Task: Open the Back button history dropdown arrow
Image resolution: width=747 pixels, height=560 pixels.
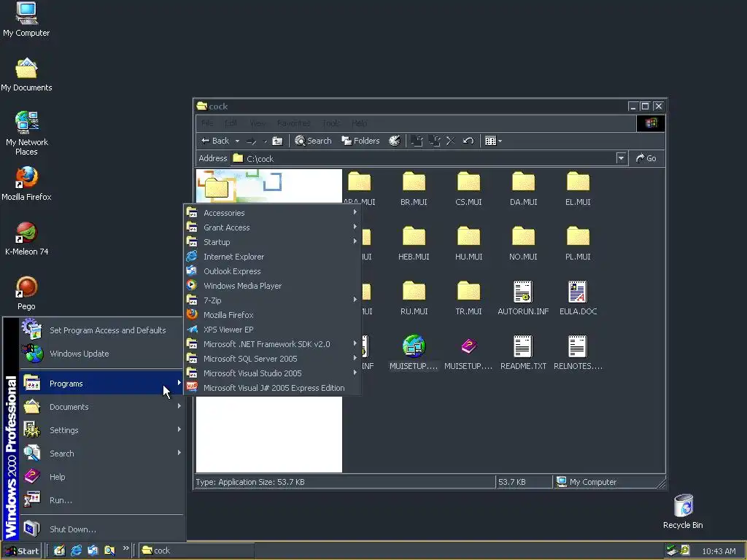Action: pos(237,141)
